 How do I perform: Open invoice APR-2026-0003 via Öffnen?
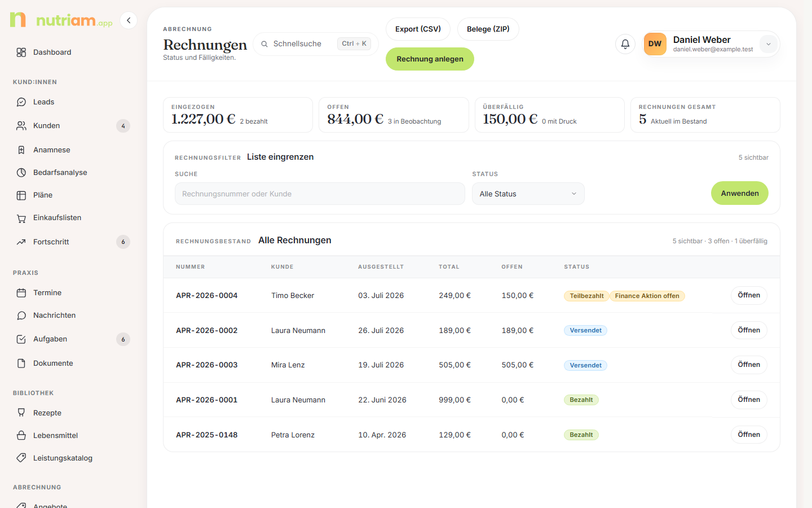(x=749, y=365)
